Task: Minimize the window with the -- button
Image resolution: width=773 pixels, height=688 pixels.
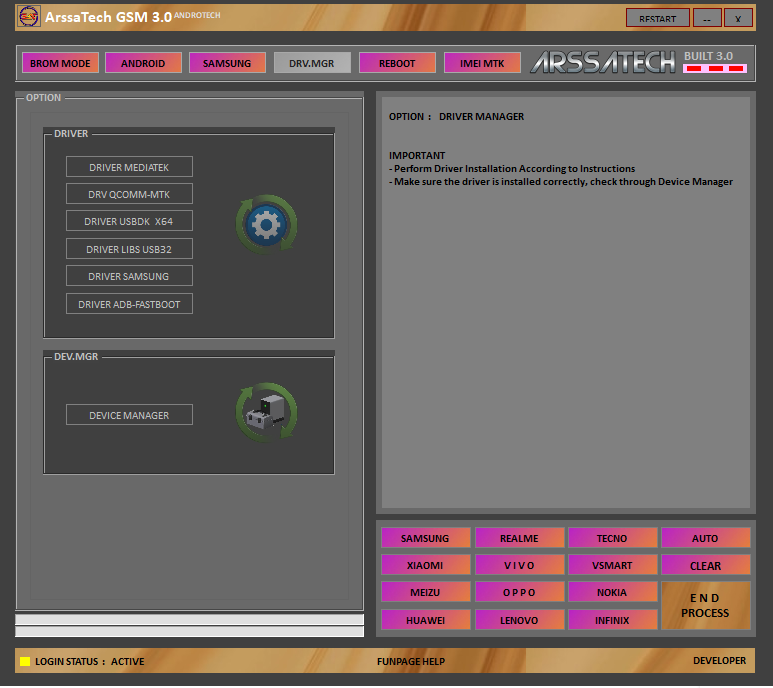Action: 707,18
